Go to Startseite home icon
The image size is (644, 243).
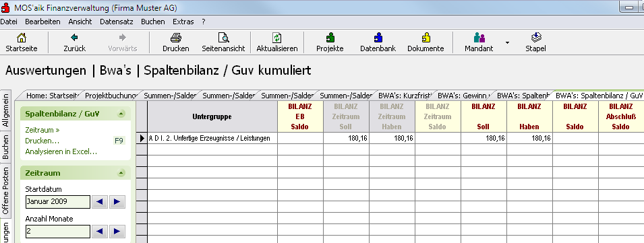[x=22, y=38]
